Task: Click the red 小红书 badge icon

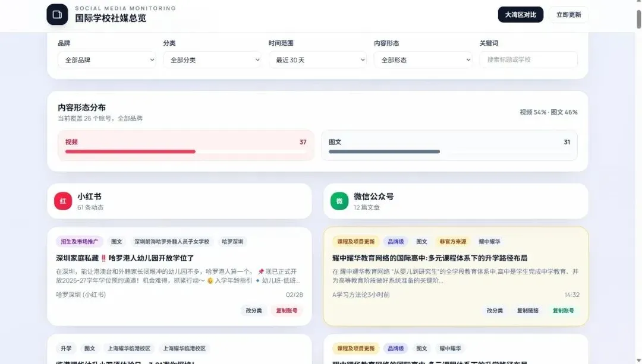Action: coord(63,201)
